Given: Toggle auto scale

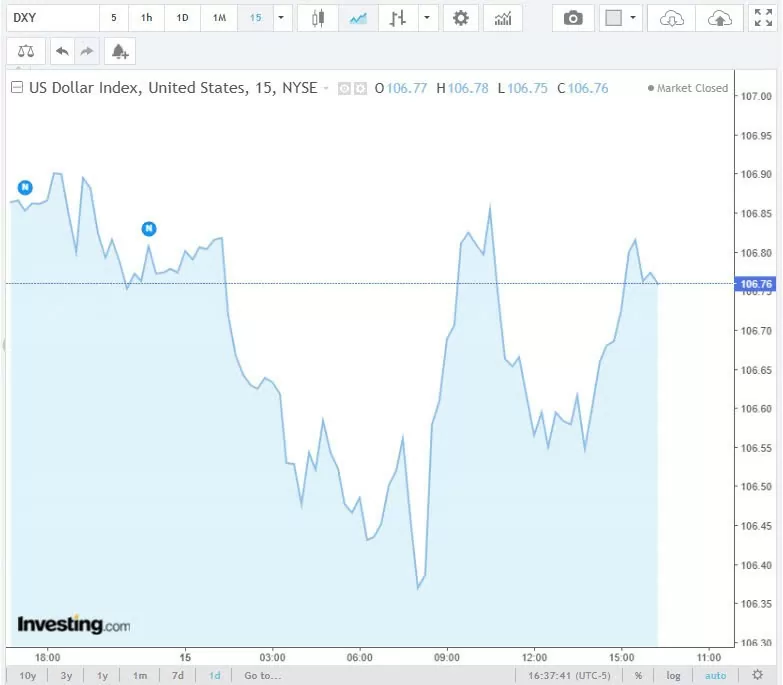Looking at the screenshot, I should coord(715,676).
